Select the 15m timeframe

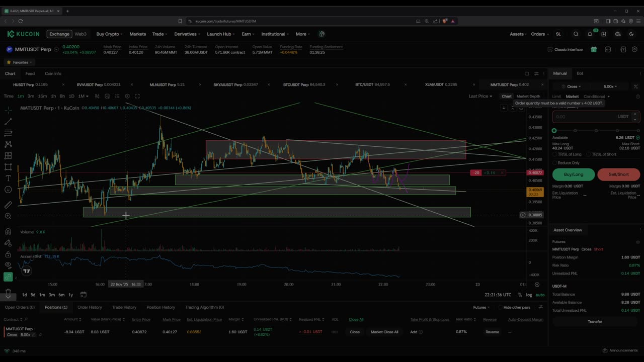click(x=42, y=96)
